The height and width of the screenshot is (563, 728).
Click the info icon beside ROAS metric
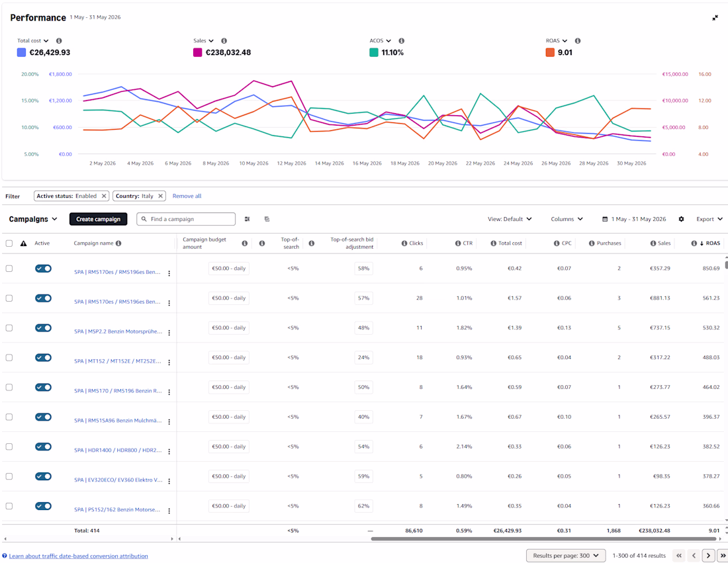click(578, 41)
